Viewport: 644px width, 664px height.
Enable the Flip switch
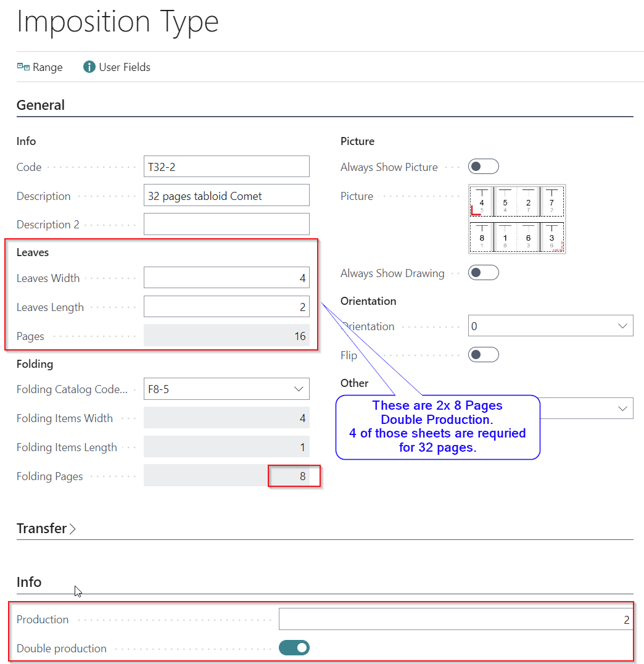[483, 355]
